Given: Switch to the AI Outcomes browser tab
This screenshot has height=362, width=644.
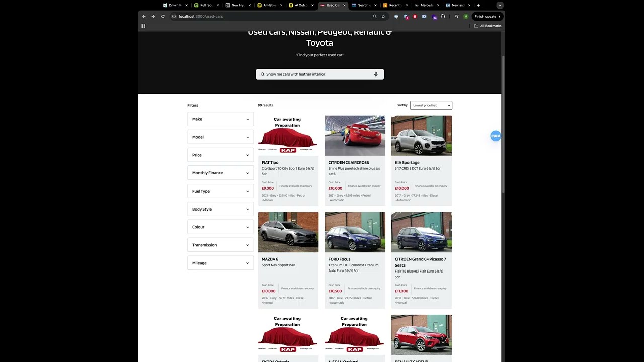Looking at the screenshot, I should pyautogui.click(x=300, y=5).
